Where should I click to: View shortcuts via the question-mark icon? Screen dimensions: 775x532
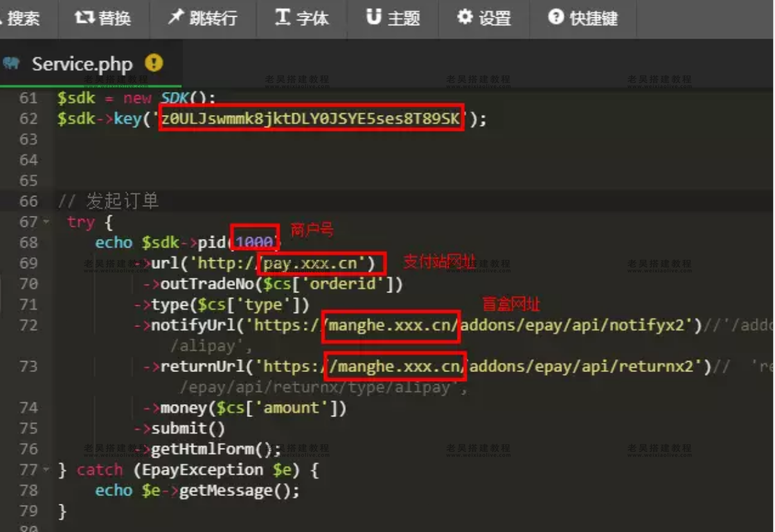point(557,18)
